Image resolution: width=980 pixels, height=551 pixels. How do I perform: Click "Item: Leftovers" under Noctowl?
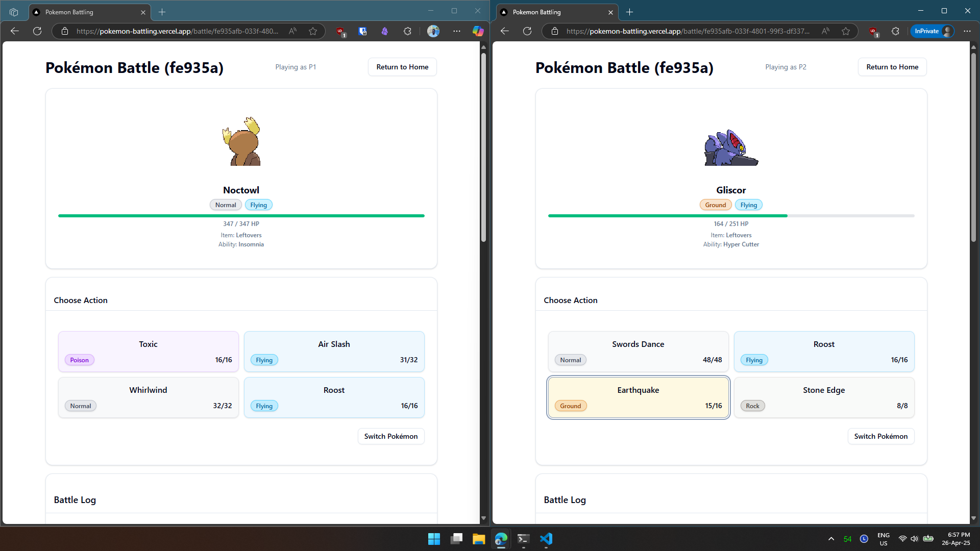[241, 235]
